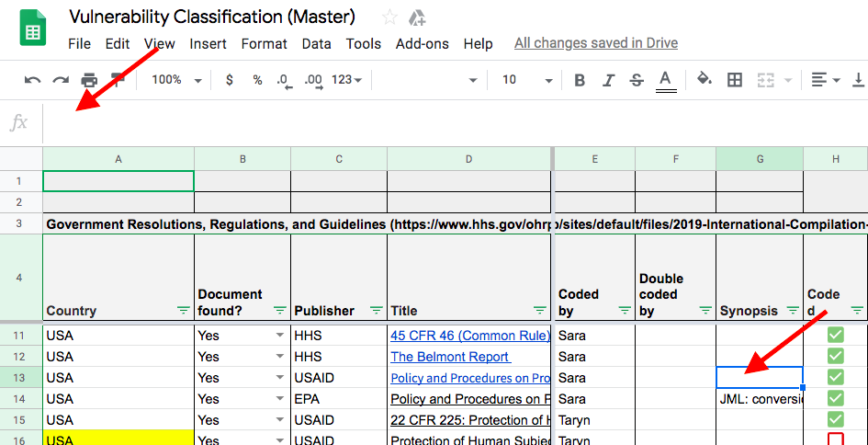Open the Yes dropdown in row 13
Image resolution: width=868 pixels, height=445 pixels.
click(x=280, y=377)
